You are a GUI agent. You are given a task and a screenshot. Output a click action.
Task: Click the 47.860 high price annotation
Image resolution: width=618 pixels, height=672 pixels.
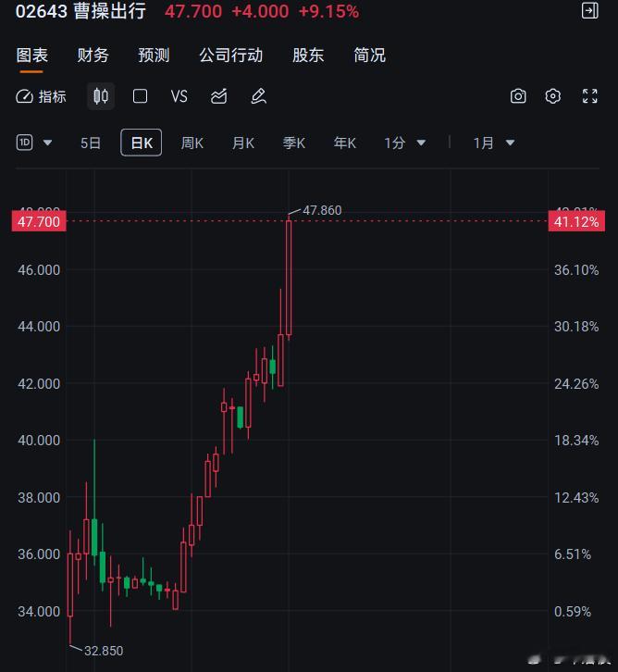[x=322, y=210]
